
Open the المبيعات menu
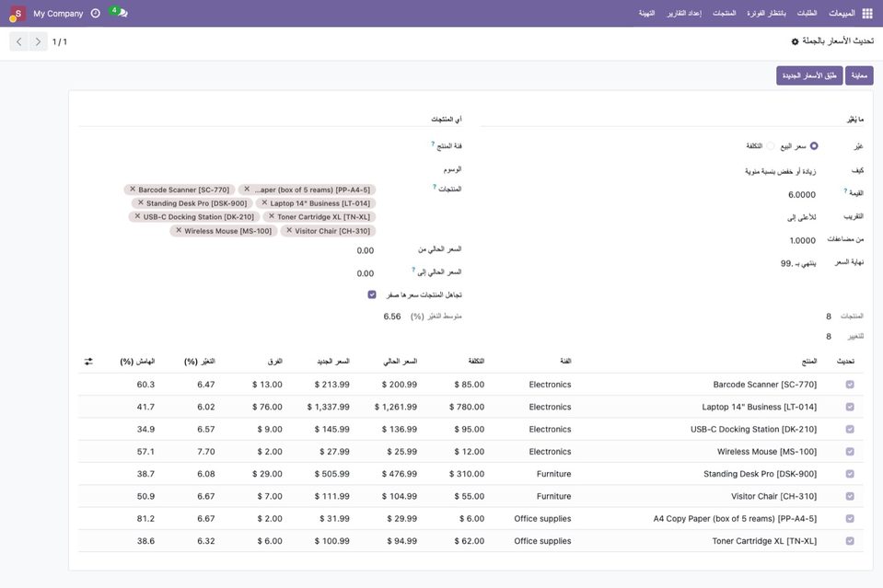pos(842,13)
